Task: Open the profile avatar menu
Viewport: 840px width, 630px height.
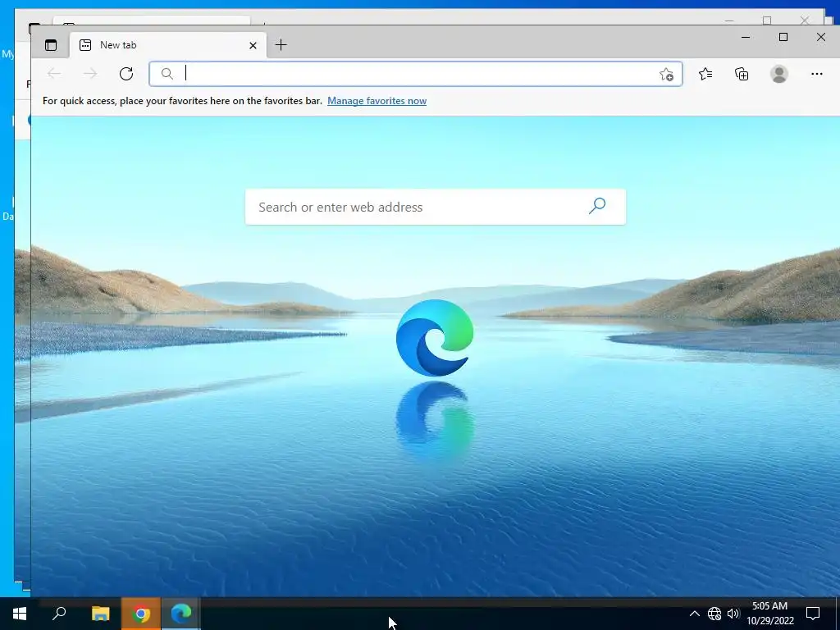Action: click(779, 74)
